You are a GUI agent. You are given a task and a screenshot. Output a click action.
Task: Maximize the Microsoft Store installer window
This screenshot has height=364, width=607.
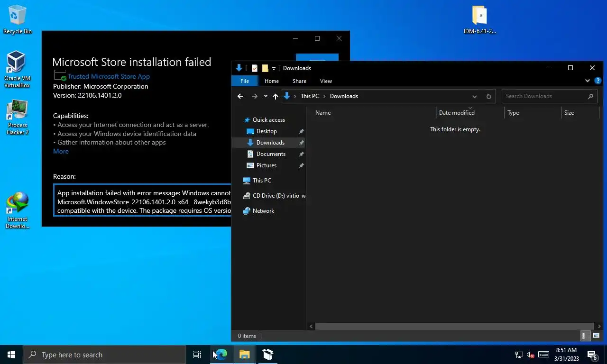pyautogui.click(x=317, y=38)
